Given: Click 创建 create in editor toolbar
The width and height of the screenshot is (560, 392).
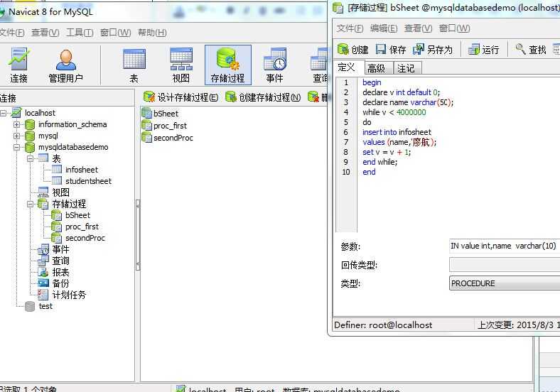Looking at the screenshot, I should [353, 49].
